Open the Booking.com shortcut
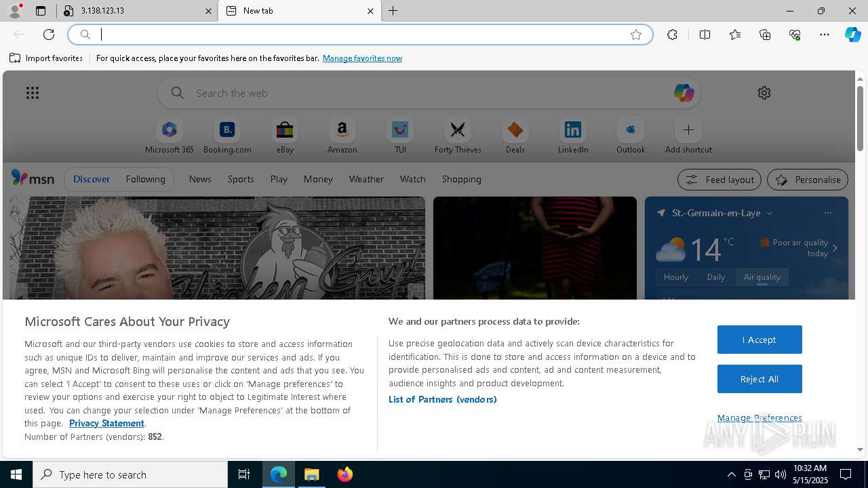Screen dimensions: 868x488 pyautogui.click(x=227, y=136)
